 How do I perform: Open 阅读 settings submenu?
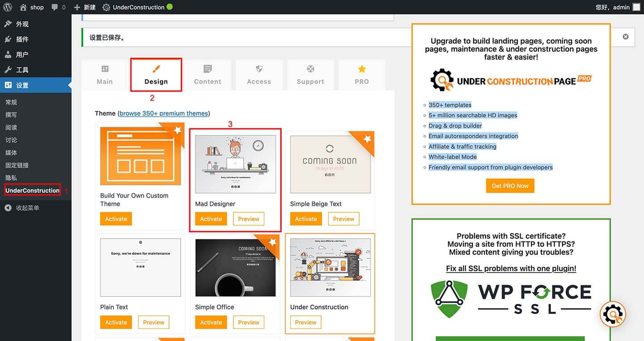tap(11, 127)
